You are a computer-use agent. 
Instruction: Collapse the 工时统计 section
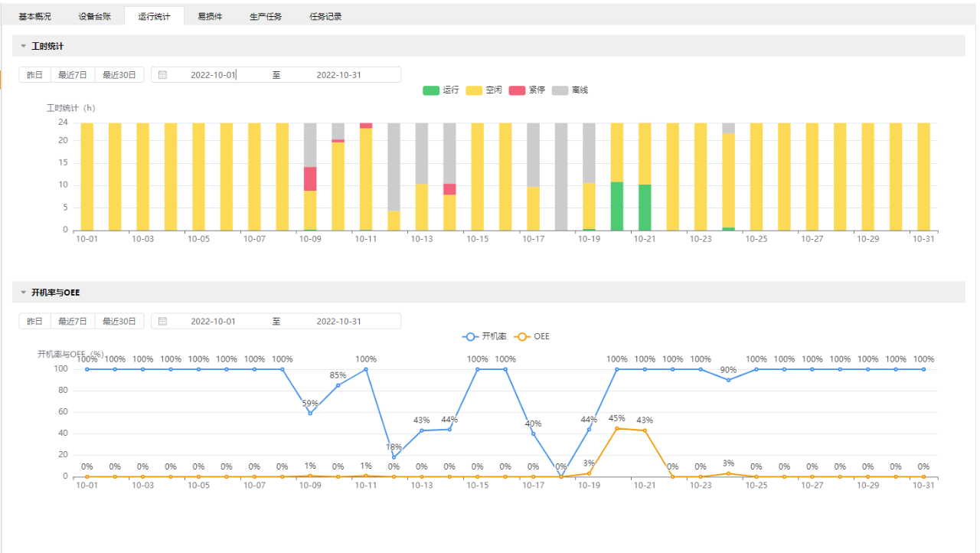tap(24, 47)
